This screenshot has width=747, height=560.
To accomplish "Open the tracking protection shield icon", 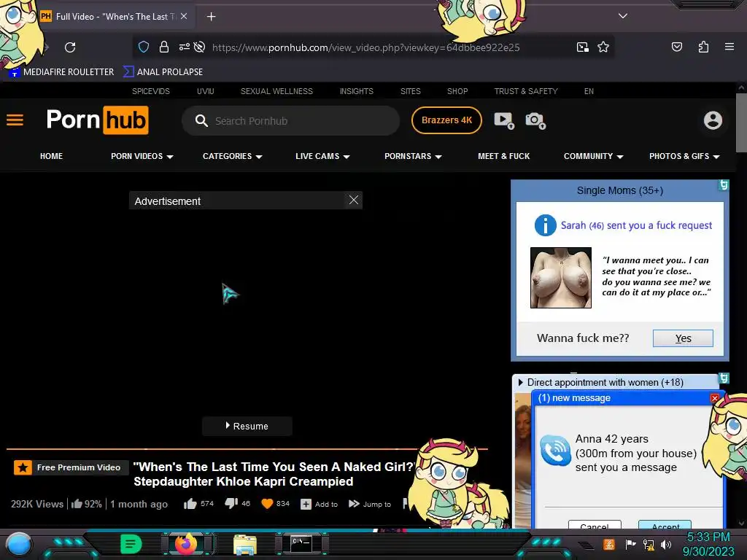I will [144, 47].
